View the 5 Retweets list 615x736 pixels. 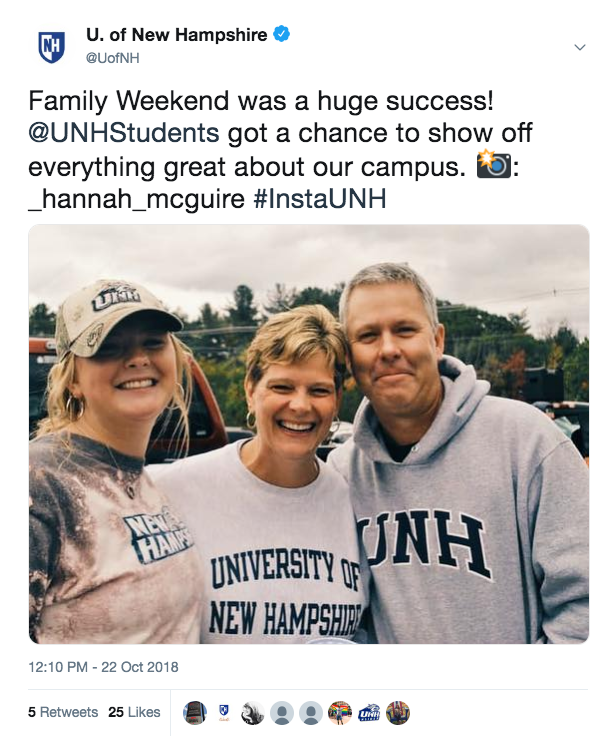click(63, 712)
